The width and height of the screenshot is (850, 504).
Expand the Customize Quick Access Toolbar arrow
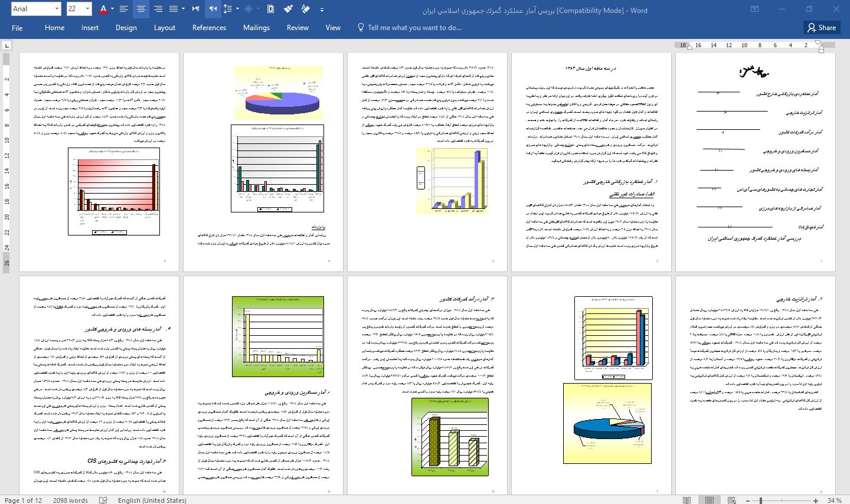[x=322, y=9]
